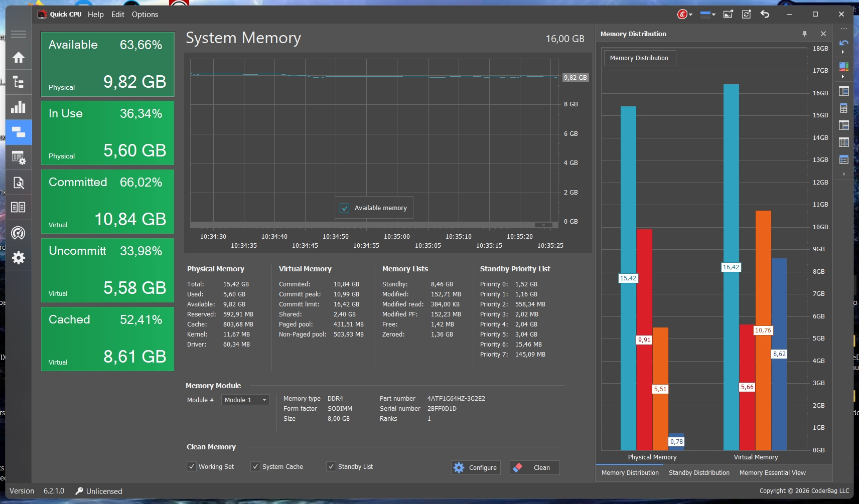Open the three-dots overflow in right toolbar

click(844, 29)
